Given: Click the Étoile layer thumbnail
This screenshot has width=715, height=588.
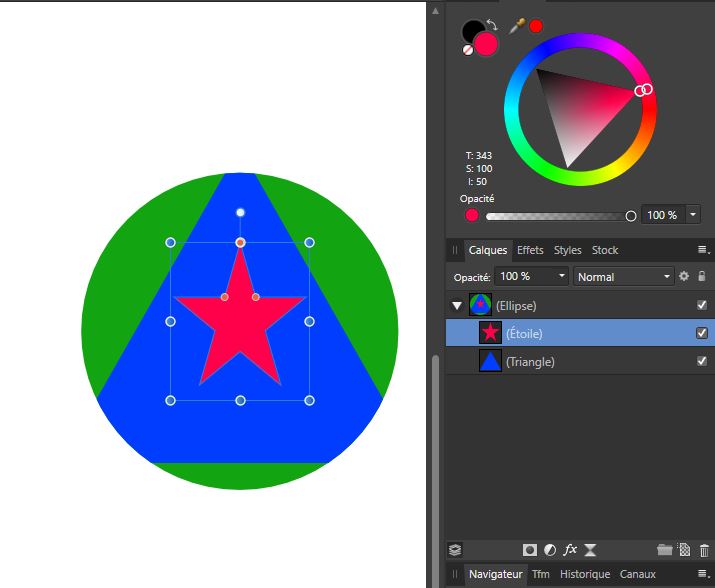Looking at the screenshot, I should (x=490, y=333).
